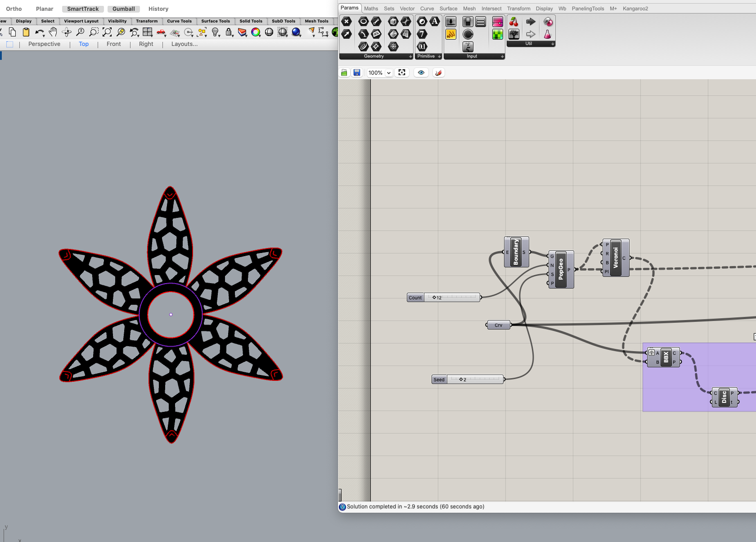Select the Boundary component on canvas

point(516,252)
